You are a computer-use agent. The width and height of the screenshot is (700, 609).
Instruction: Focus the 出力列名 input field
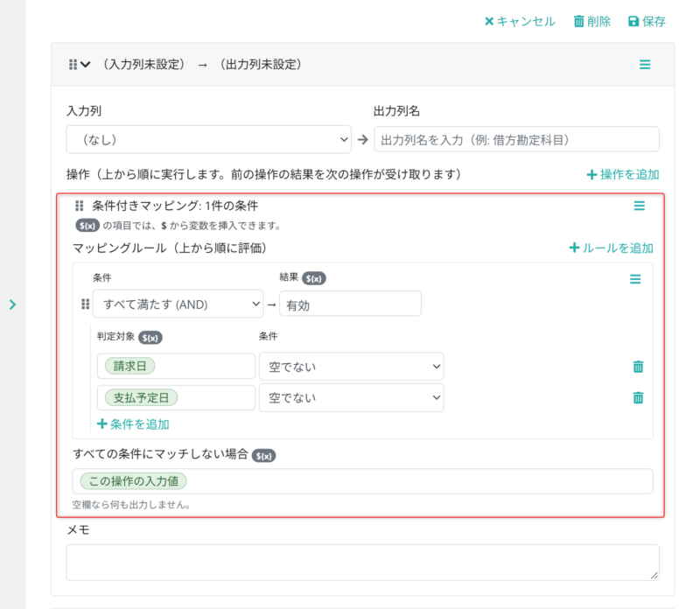(x=516, y=140)
